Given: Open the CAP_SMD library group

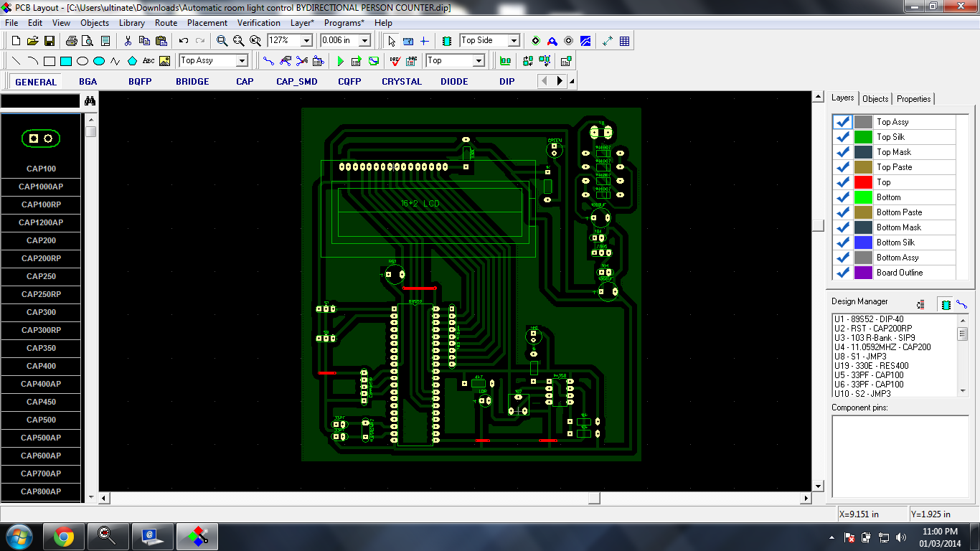Looking at the screenshot, I should [x=297, y=82].
